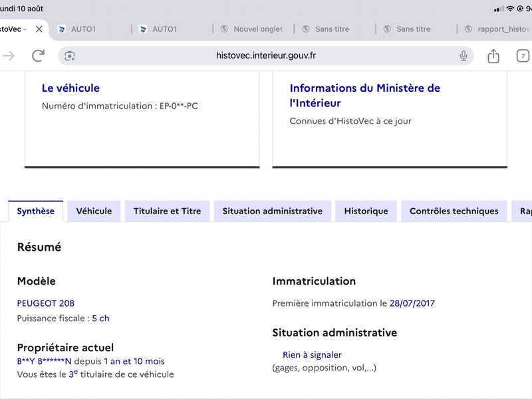Viewport: 532px width, 399px height.
Task: Switch to the rapport_histovec browser tab
Action: 495,29
